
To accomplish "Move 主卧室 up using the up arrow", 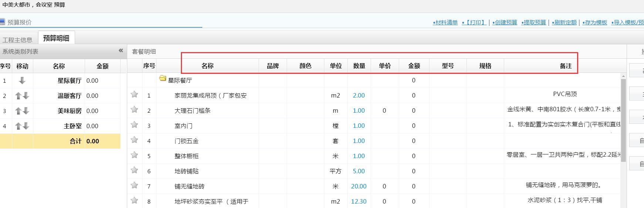I will [x=18, y=126].
